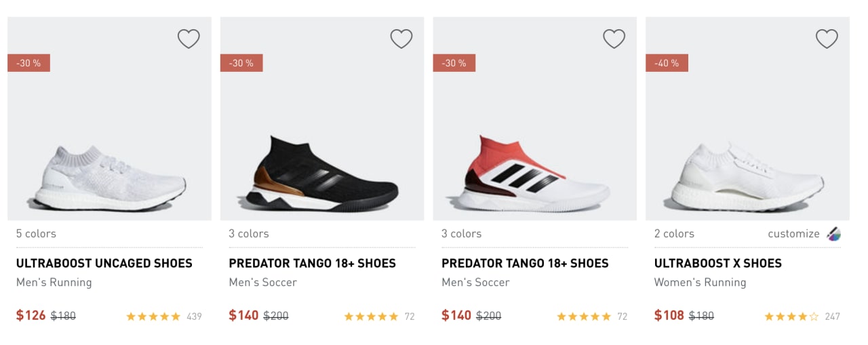Click the $126 sale price
868x345 pixels.
[31, 315]
